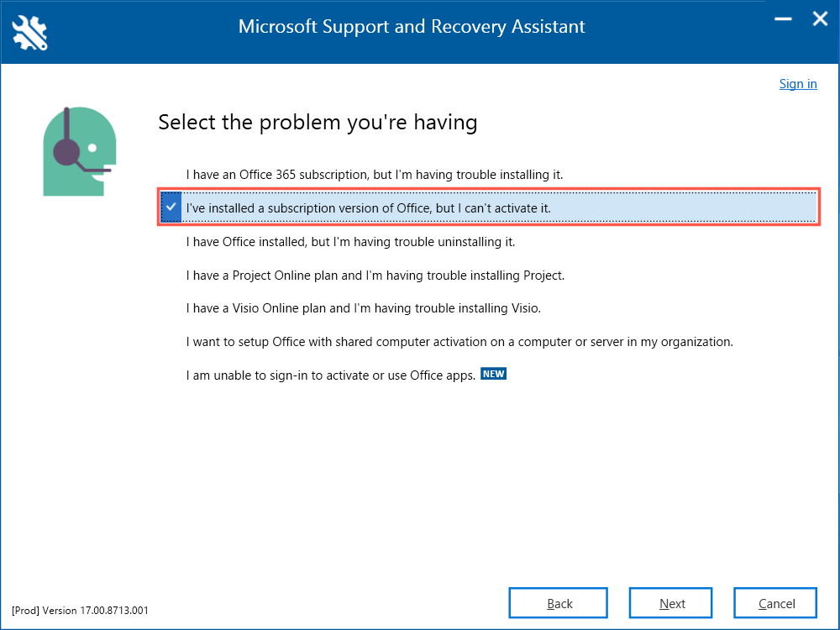Proceed with the Next button
Viewport: 840px width, 630px height.
(x=670, y=603)
